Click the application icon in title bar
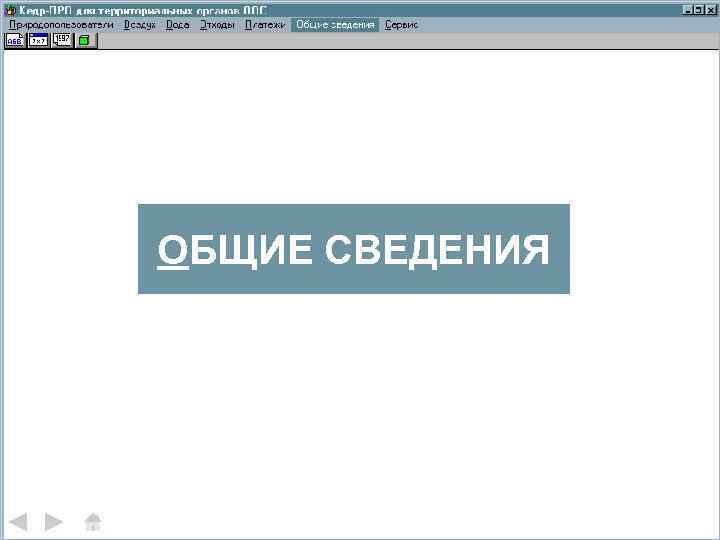 pos(9,10)
